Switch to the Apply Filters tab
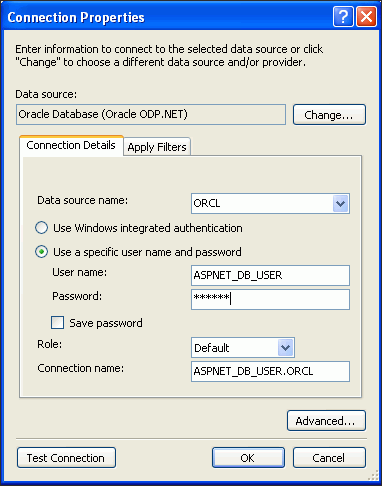The width and height of the screenshot is (382, 486). coord(157,147)
